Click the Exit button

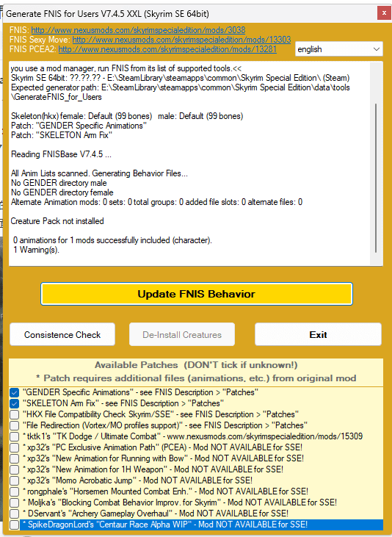[x=318, y=334]
